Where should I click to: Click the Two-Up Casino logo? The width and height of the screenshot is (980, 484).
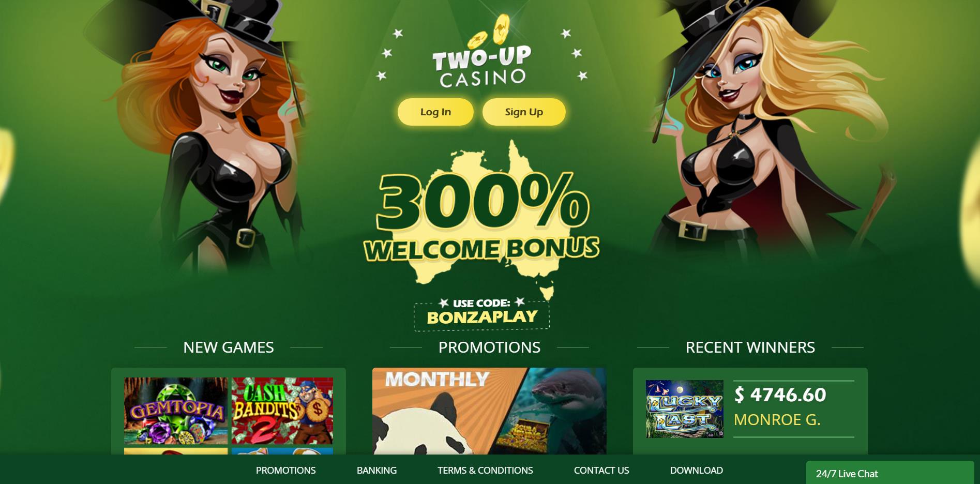pyautogui.click(x=481, y=54)
